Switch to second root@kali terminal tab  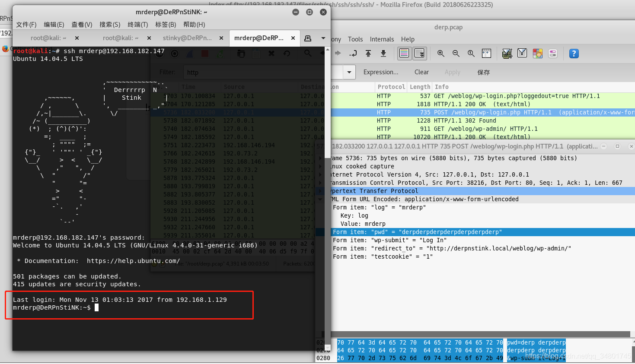pos(121,38)
